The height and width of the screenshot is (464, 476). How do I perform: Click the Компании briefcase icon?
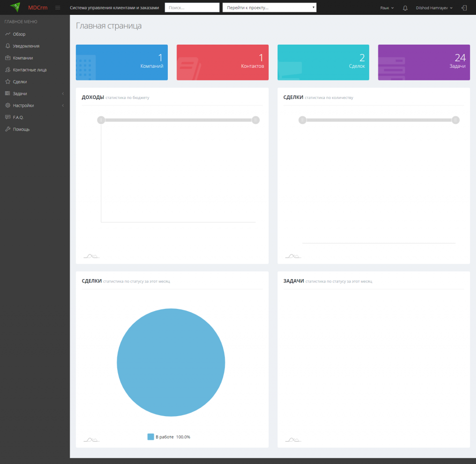8,58
